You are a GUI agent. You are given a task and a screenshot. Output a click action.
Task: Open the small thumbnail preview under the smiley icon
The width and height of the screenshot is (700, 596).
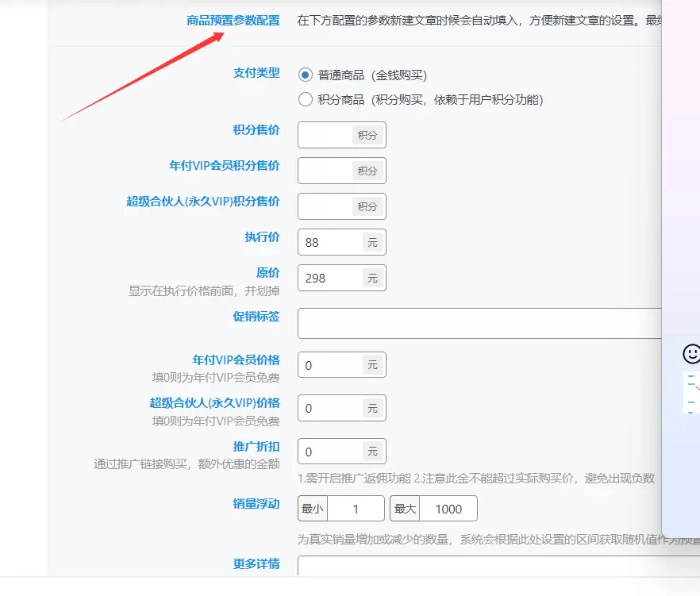click(x=691, y=393)
